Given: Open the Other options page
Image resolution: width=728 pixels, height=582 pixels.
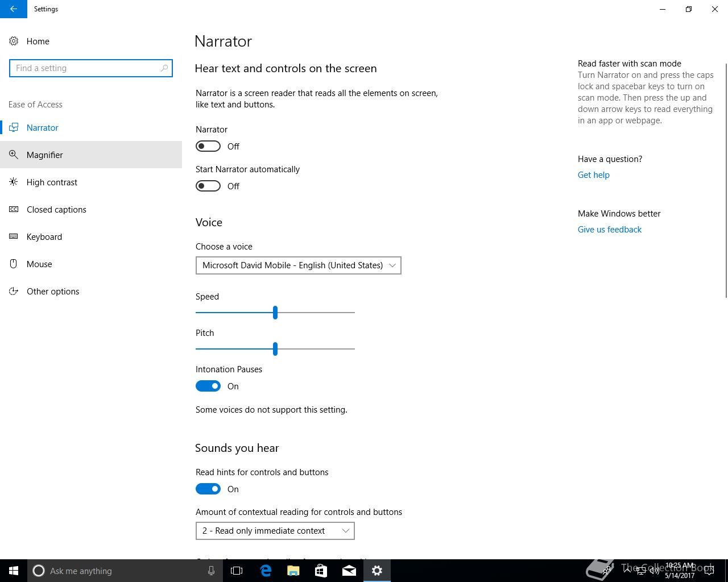Looking at the screenshot, I should [x=91, y=291].
